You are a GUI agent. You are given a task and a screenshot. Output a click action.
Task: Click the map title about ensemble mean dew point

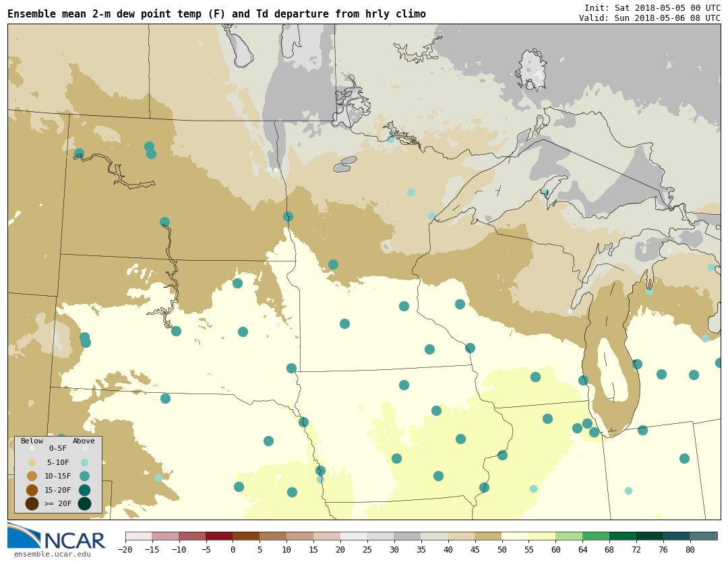[216, 14]
